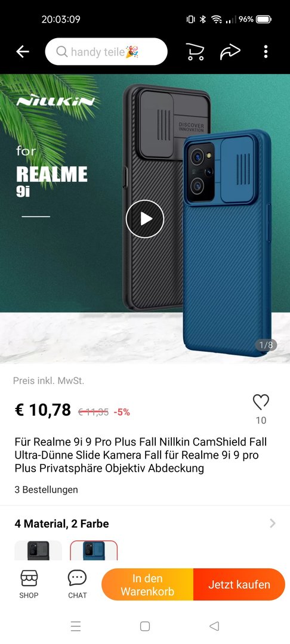Add product to wishlist with heart

tap(261, 402)
